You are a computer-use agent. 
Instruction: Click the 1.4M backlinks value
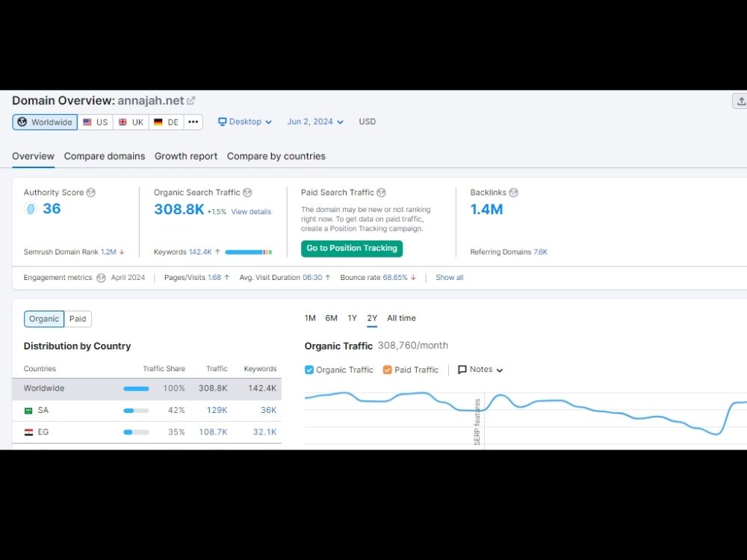pos(486,209)
